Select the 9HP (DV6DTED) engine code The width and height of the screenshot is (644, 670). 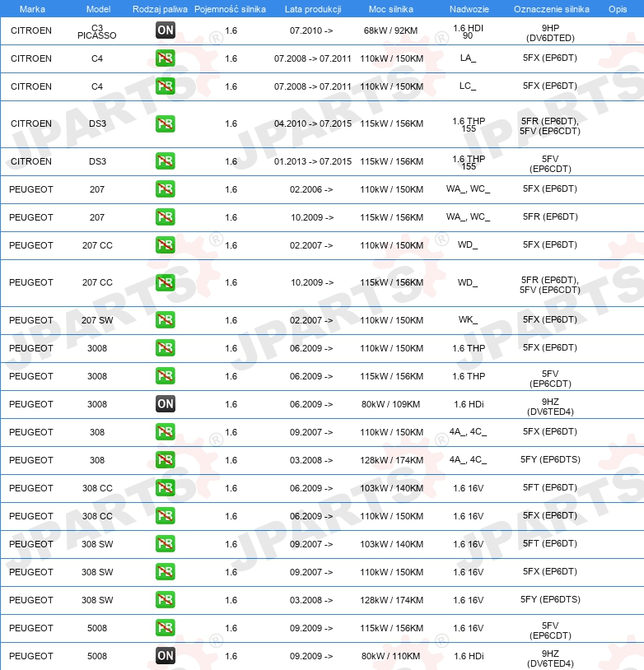(550, 33)
